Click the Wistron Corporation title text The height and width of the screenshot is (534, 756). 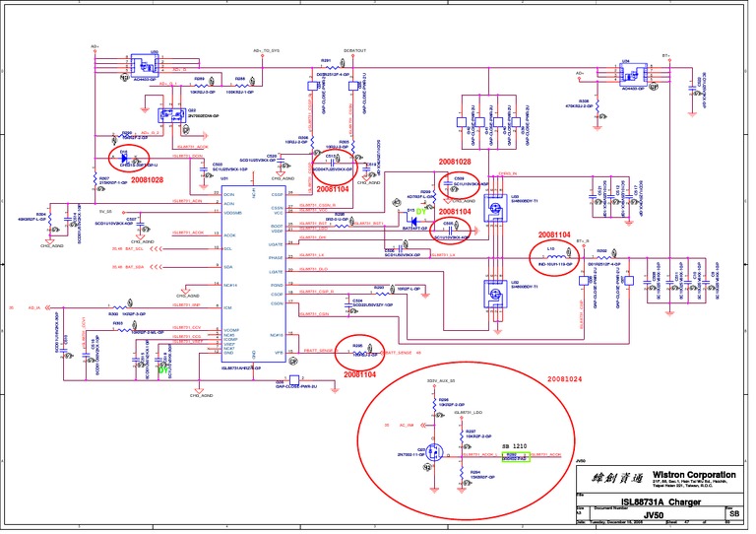[x=694, y=475]
